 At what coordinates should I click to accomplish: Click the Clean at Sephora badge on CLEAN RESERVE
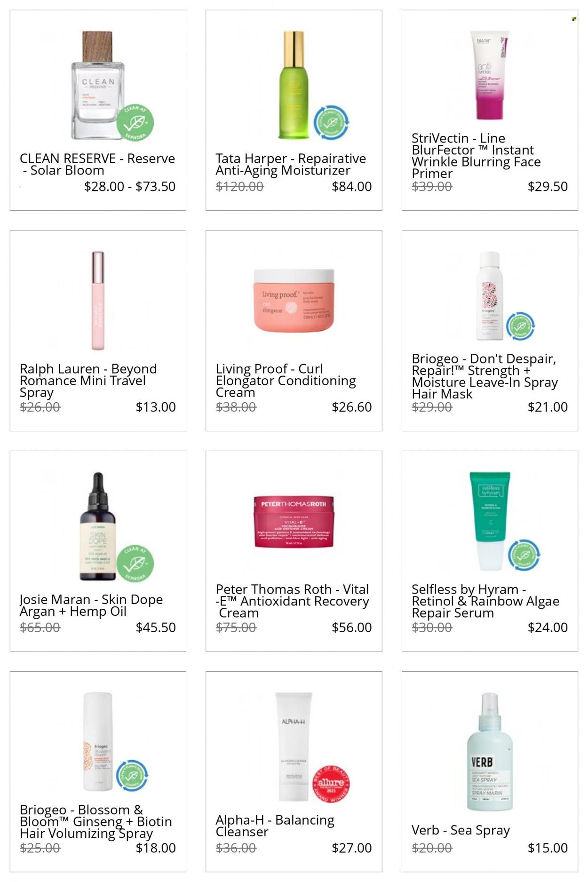coord(135,122)
